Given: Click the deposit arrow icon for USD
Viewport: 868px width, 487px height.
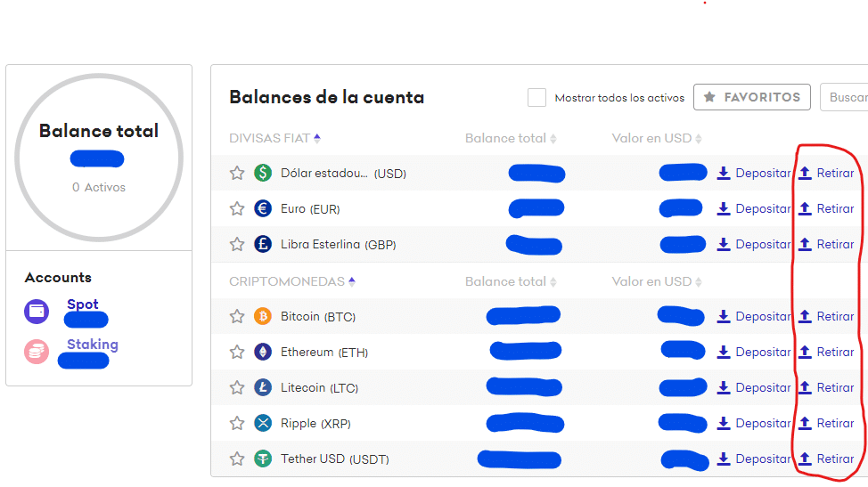Looking at the screenshot, I should [724, 173].
